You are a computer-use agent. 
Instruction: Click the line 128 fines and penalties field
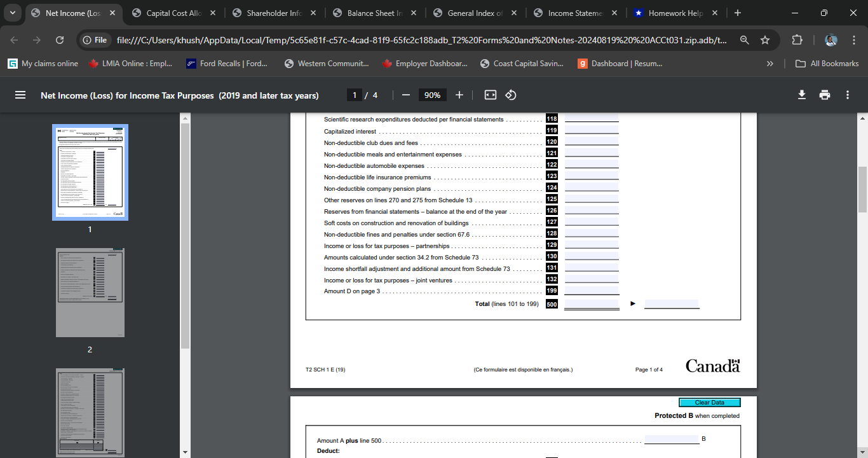pyautogui.click(x=592, y=233)
